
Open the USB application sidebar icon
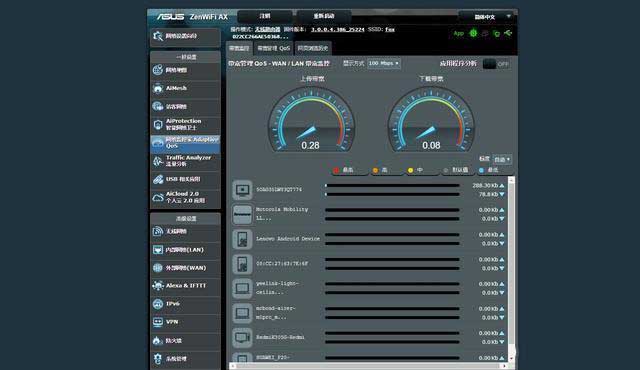158,179
